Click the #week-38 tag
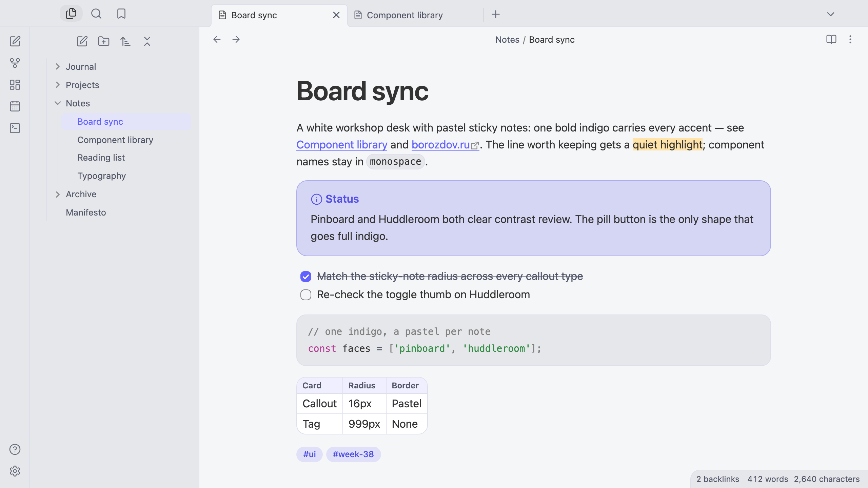 tap(353, 454)
